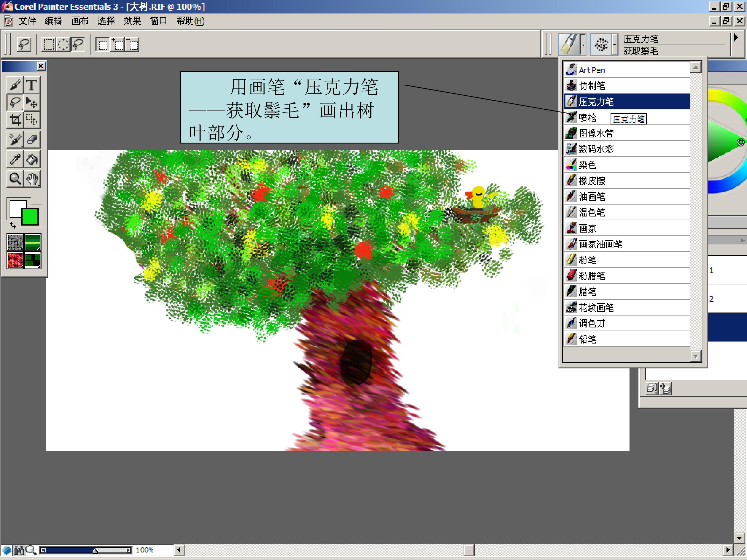Select the Grabber hand tool
Viewport: 747px width, 560px height.
(x=32, y=179)
